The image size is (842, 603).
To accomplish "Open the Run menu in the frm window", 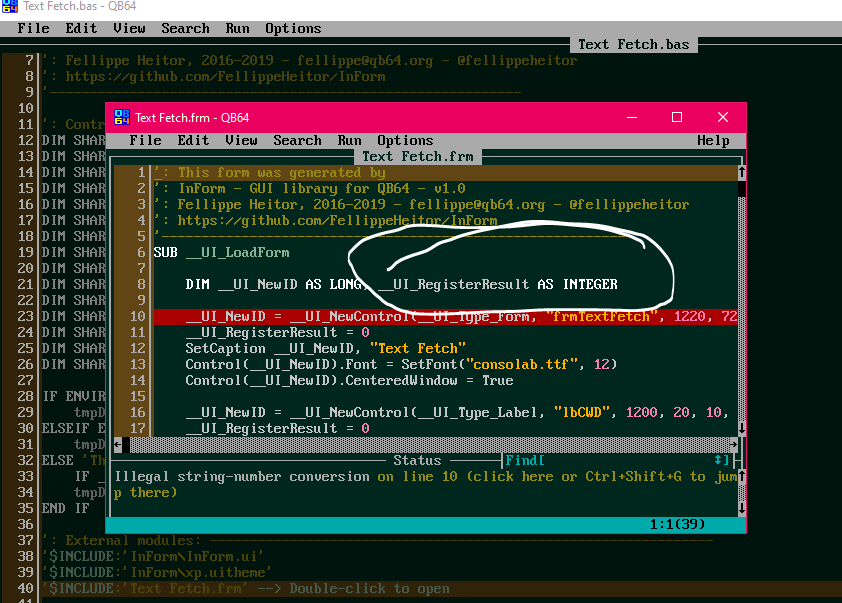I will [349, 141].
